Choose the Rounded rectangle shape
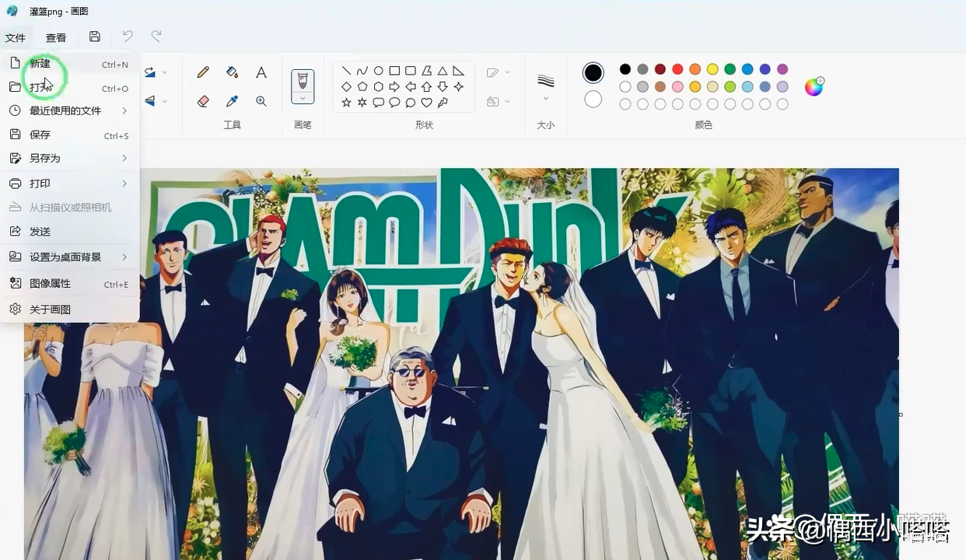Viewport: 966px width, 560px height. coord(411,71)
